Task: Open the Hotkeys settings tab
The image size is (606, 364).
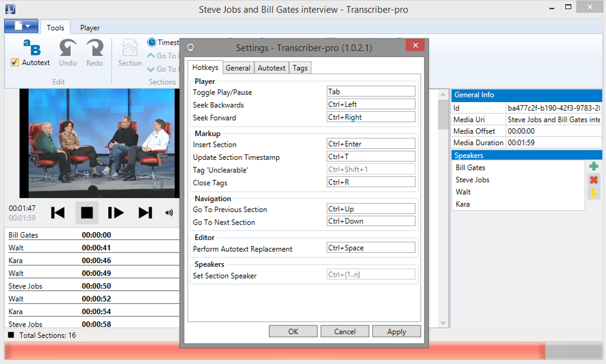Action: [205, 68]
